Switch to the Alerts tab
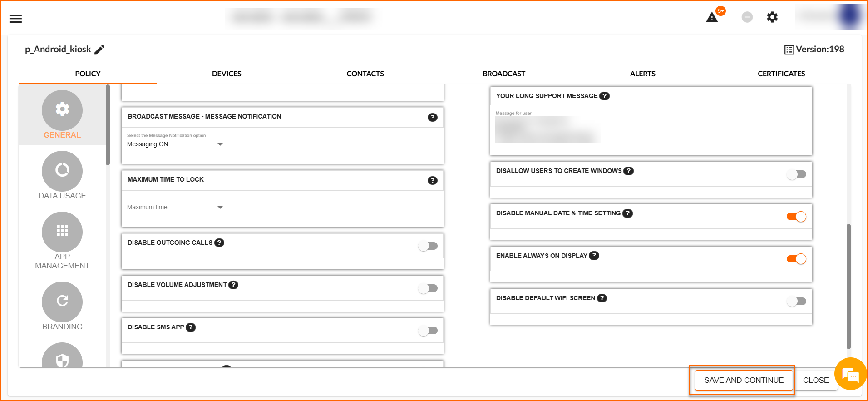 tap(643, 74)
